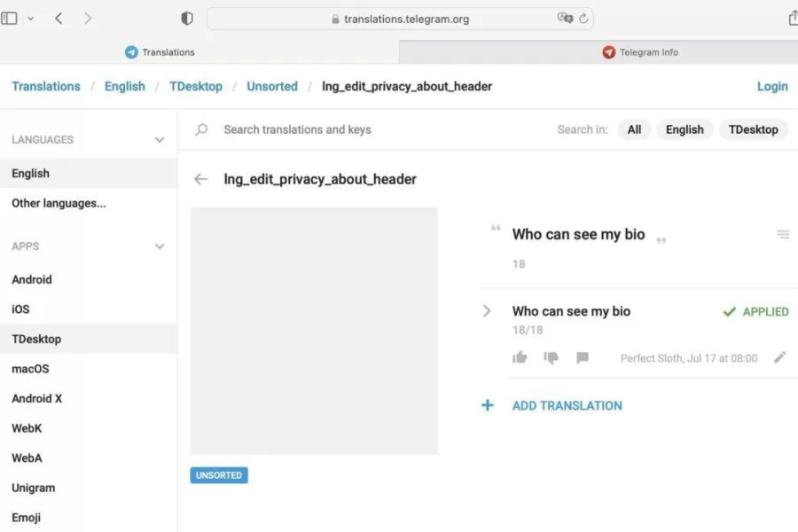The width and height of the screenshot is (798, 532).
Task: Go forward with browser forward arrow
Action: tap(88, 19)
